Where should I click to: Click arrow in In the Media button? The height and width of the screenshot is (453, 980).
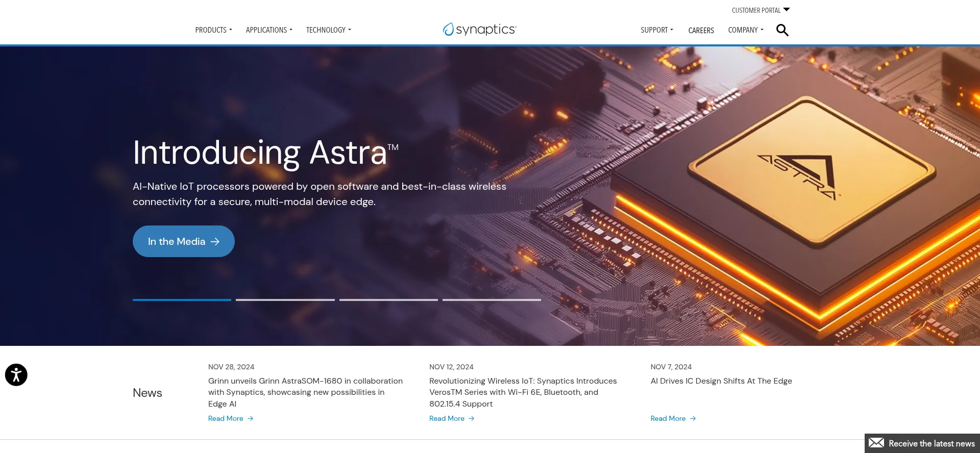coord(215,241)
